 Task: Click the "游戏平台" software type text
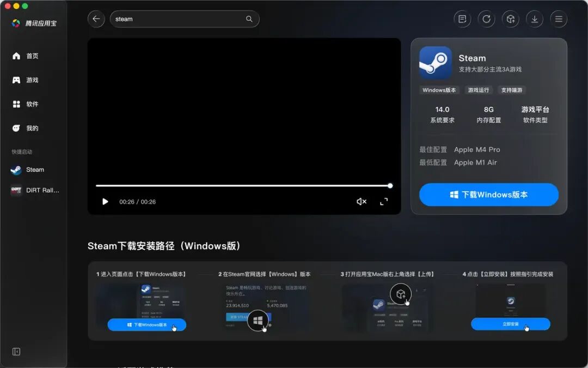click(x=535, y=110)
